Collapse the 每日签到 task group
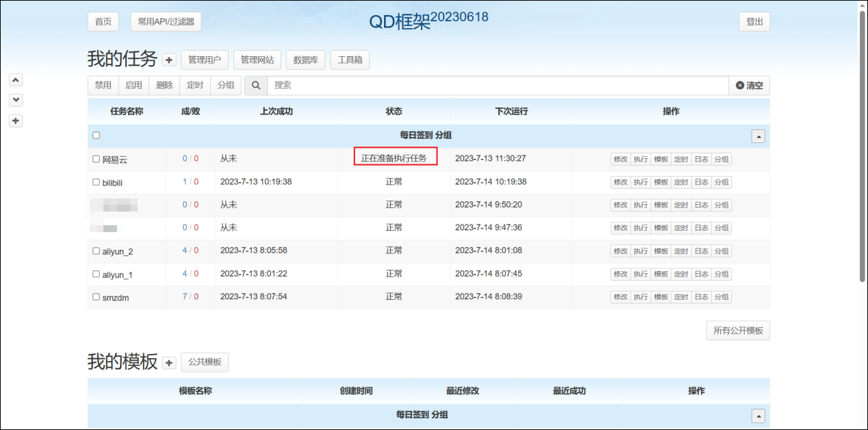868x430 pixels. (758, 136)
